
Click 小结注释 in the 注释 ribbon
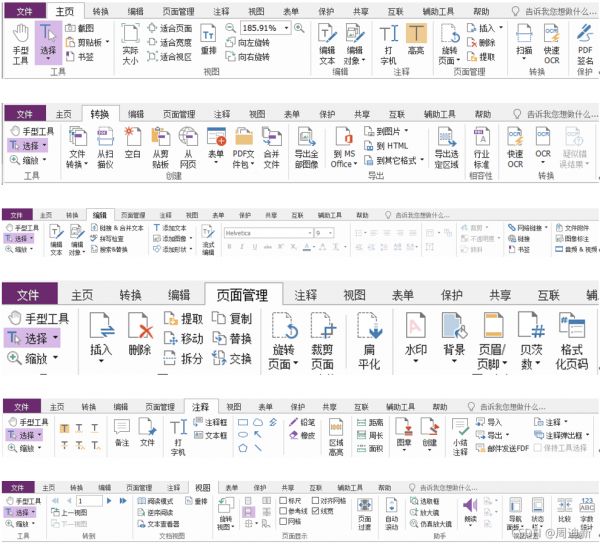pyautogui.click(x=460, y=437)
